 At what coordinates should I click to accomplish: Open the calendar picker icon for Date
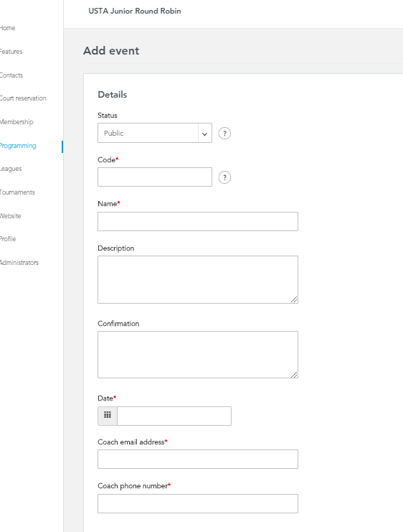pos(108,416)
